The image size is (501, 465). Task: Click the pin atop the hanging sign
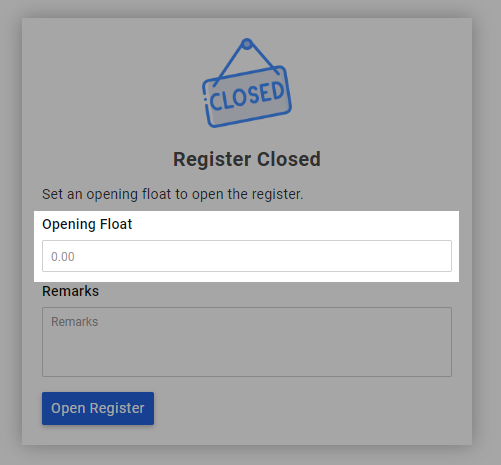coord(247,44)
